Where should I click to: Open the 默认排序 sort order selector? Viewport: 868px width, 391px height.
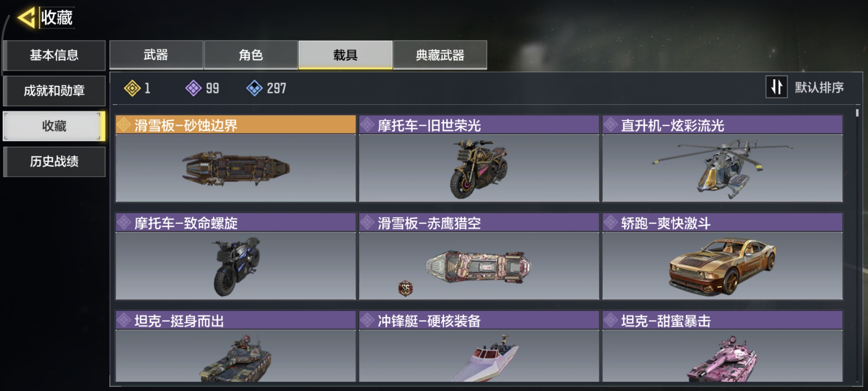tap(819, 87)
